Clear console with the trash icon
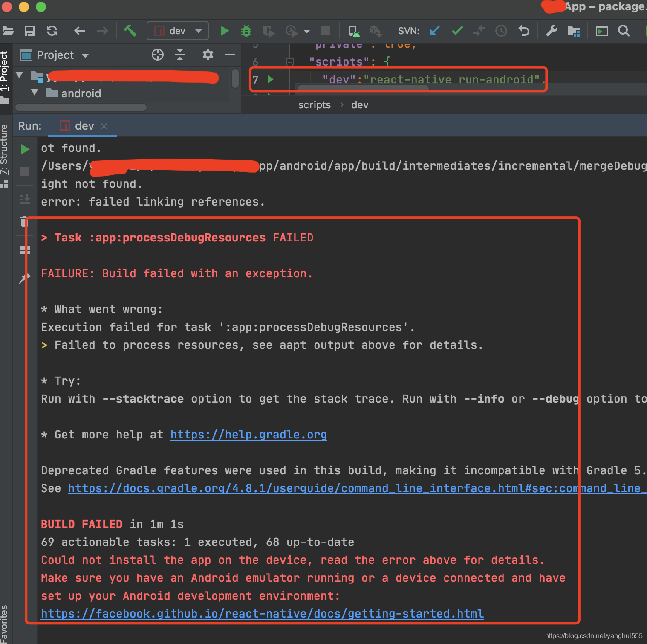The width and height of the screenshot is (647, 644). tap(24, 221)
